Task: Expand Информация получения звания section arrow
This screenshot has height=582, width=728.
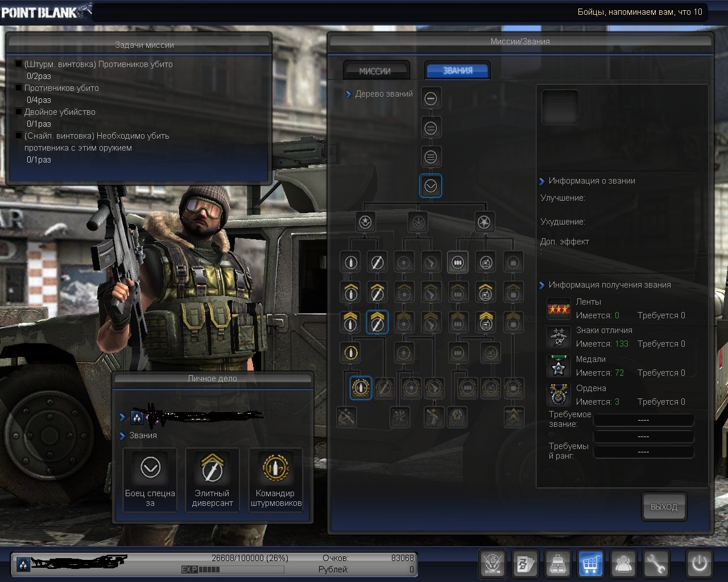Action: tap(541, 285)
